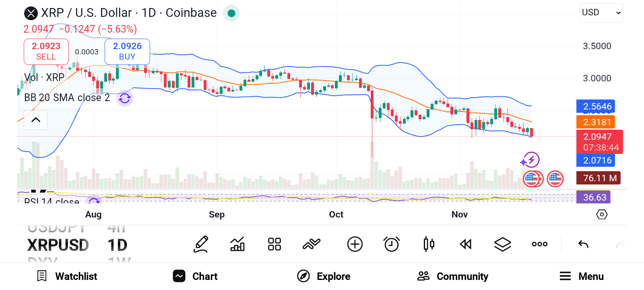644x290 pixels.
Task: Start bar replay rewind icon
Action: (x=466, y=244)
